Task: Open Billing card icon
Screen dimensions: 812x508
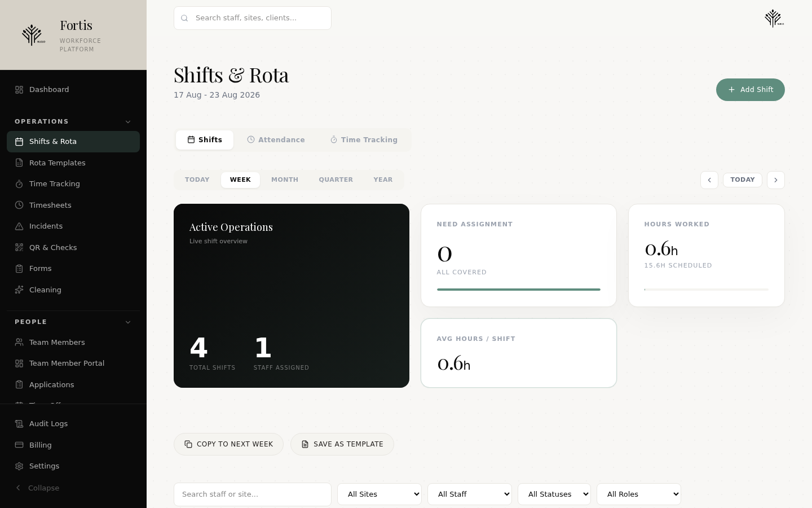Action: [19, 445]
